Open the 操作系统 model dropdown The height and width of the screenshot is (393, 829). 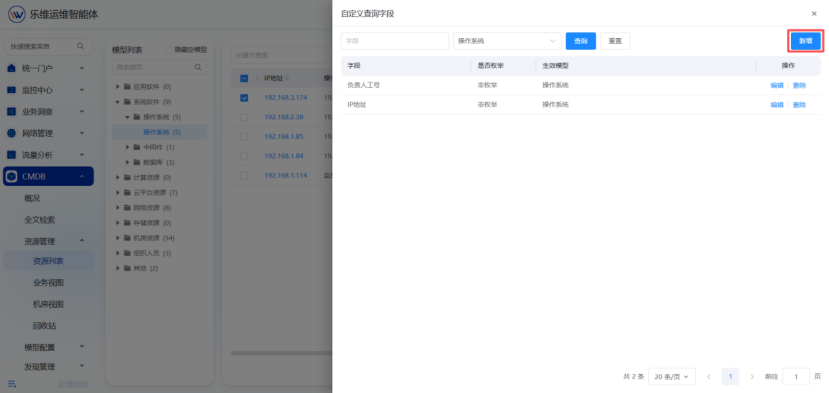[x=507, y=41]
